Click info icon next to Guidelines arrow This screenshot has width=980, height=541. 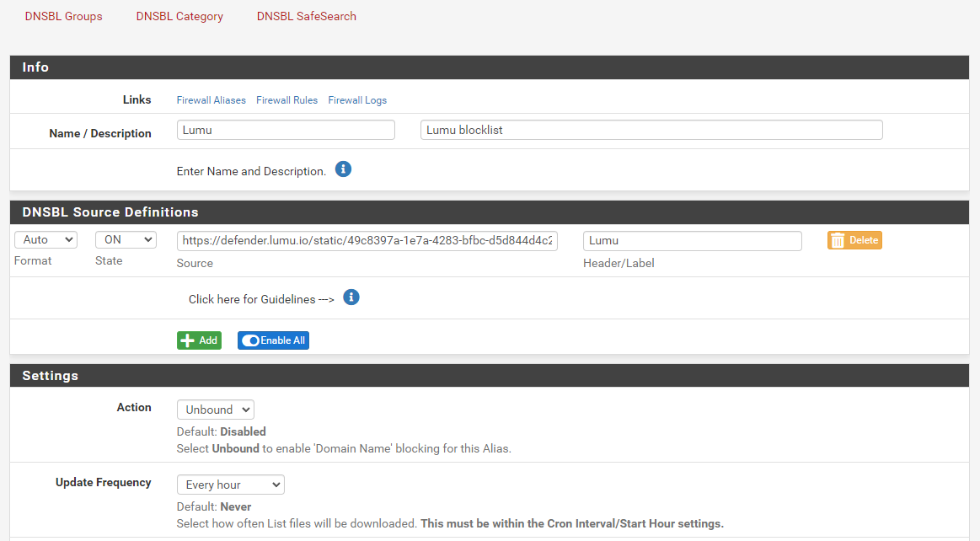351,297
